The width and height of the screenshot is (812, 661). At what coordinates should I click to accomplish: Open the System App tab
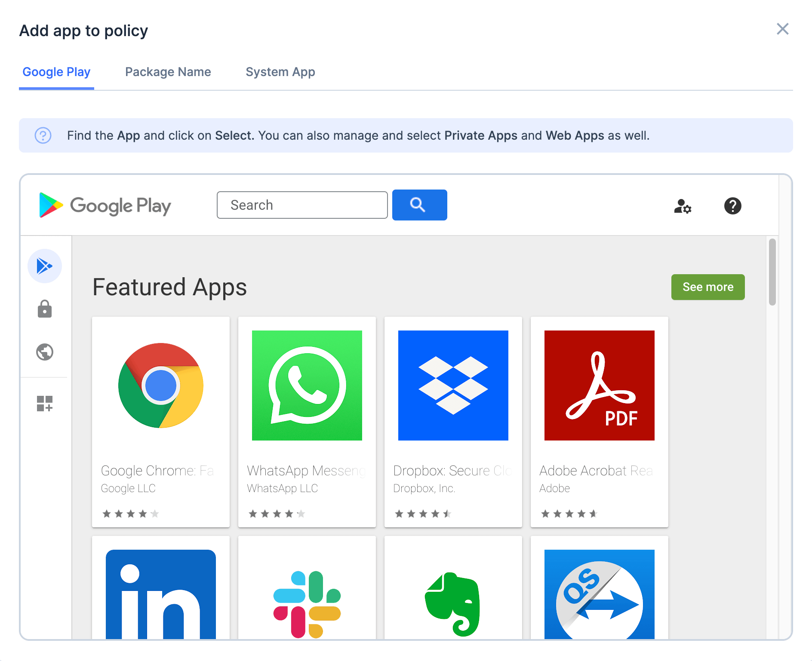click(280, 72)
